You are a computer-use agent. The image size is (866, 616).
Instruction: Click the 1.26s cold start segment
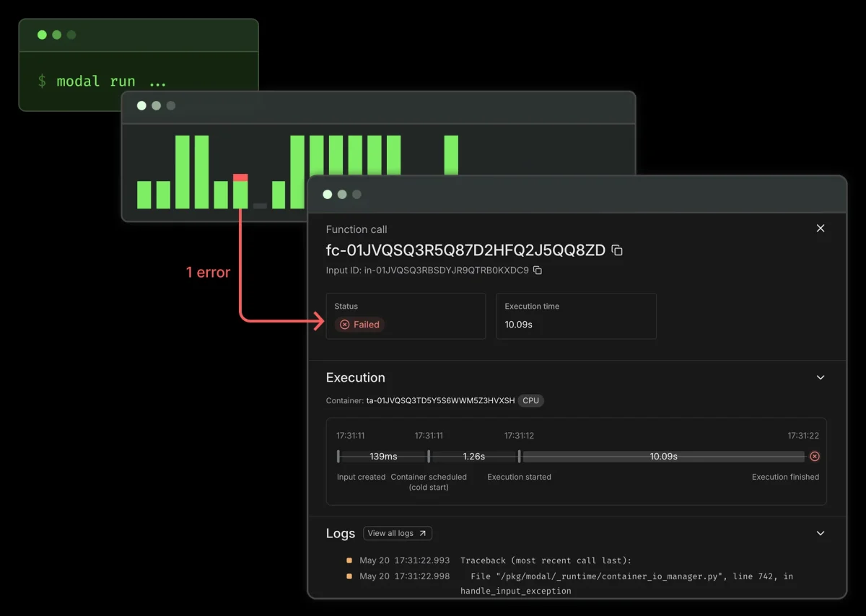click(x=473, y=457)
